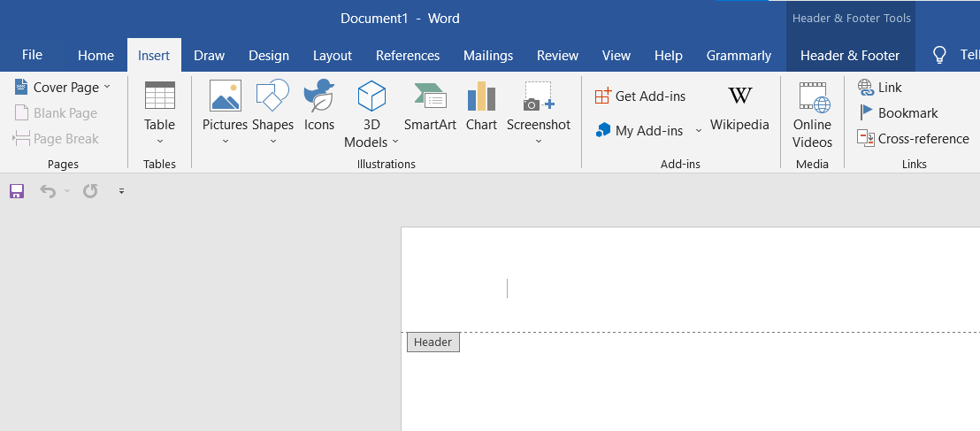Click Get Add-ins button
This screenshot has height=431, width=980.
[x=640, y=96]
